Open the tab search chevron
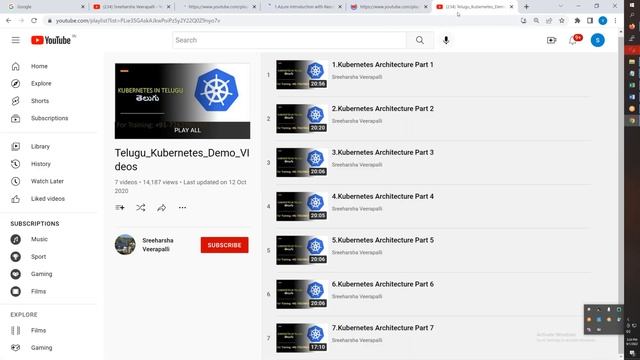Image resolution: width=640 pixels, height=360 pixels. (560, 7)
